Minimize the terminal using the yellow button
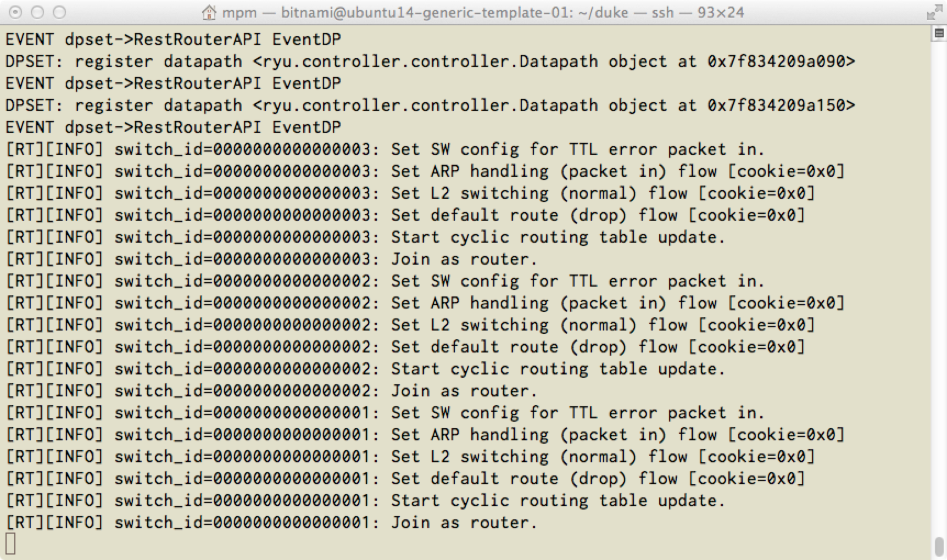The width and height of the screenshot is (947, 560). point(37,12)
